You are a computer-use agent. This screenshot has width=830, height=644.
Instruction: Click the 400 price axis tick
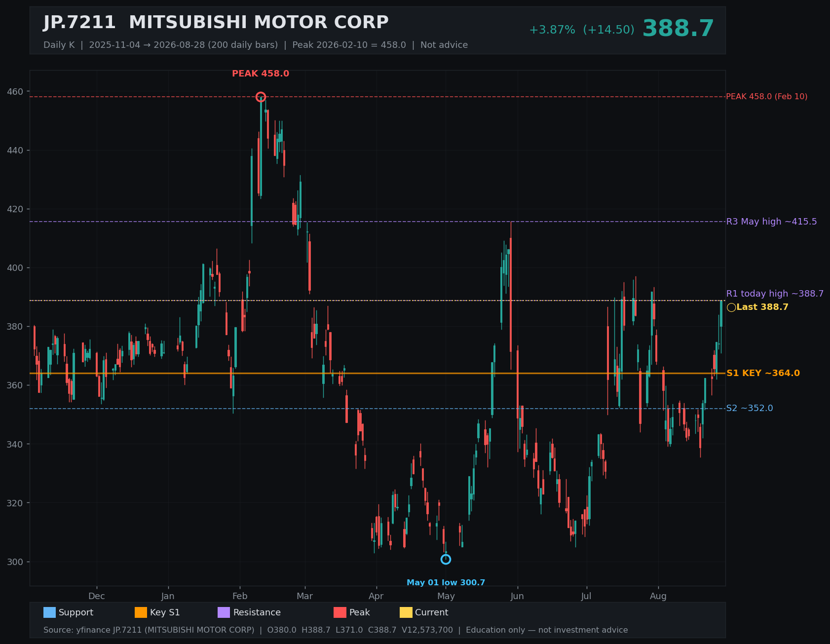tap(15, 268)
